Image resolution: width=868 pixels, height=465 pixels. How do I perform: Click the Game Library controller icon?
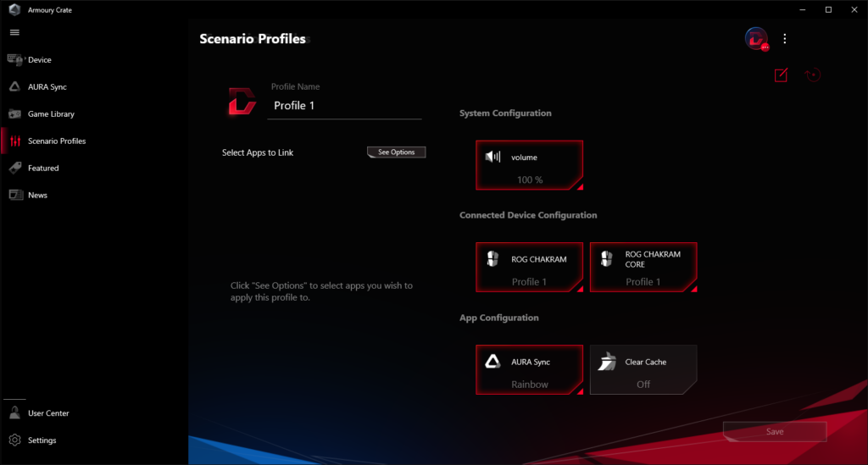14,114
